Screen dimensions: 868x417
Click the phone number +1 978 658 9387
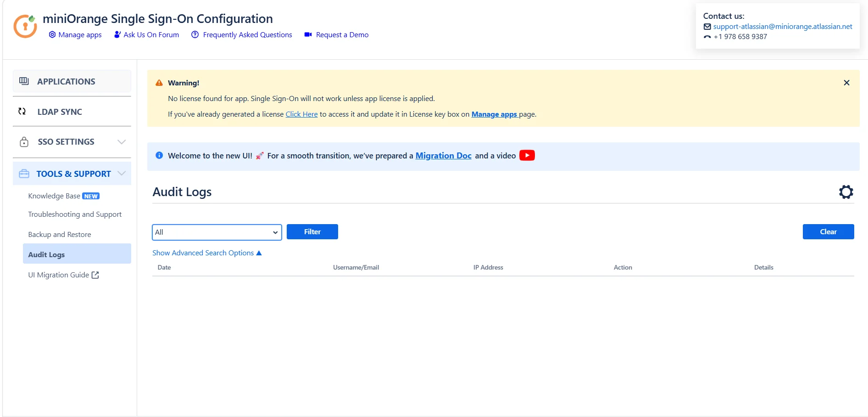click(x=740, y=37)
